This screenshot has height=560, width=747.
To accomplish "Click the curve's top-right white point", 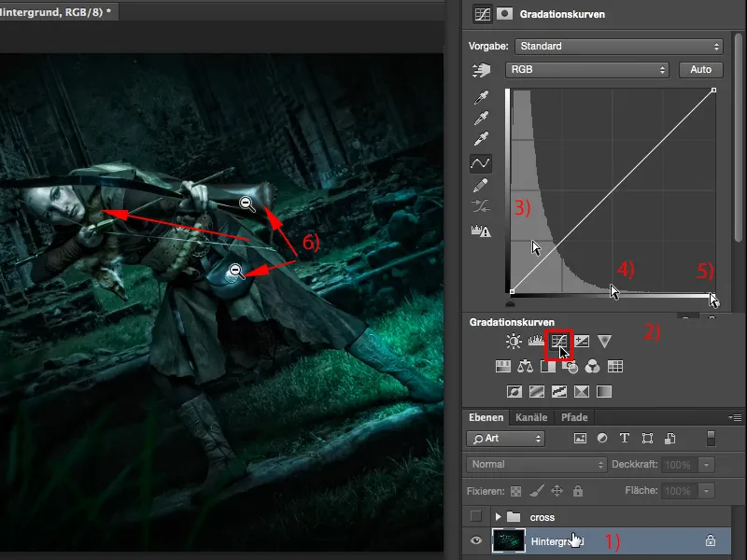I will pyautogui.click(x=713, y=90).
